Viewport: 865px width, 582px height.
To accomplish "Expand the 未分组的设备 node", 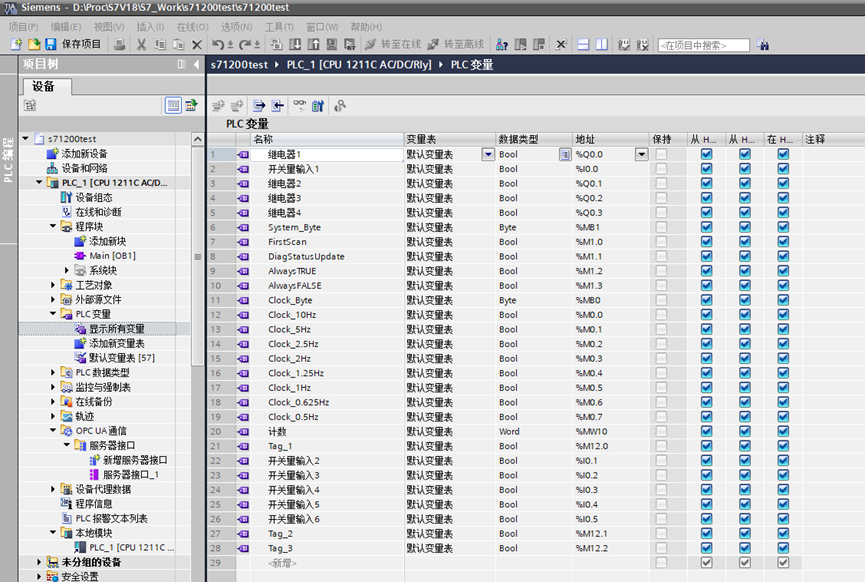I will [x=39, y=562].
